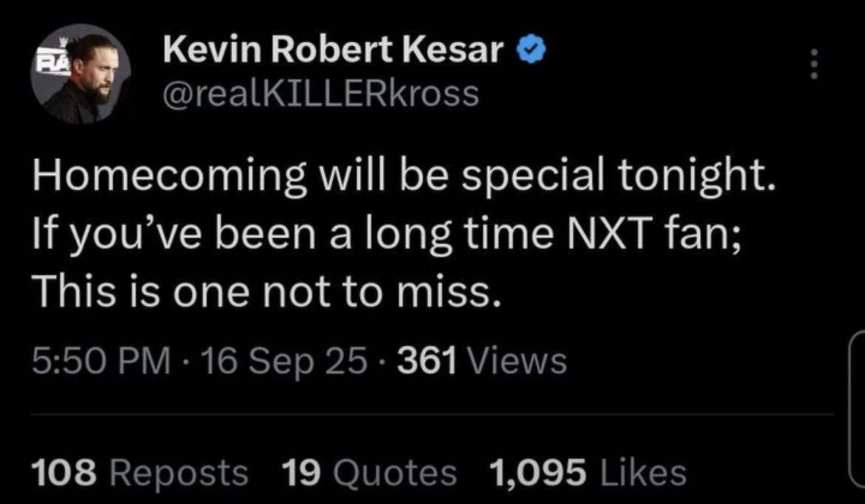
Task: Open the Kevin Robert Kesar display name
Action: click(333, 50)
